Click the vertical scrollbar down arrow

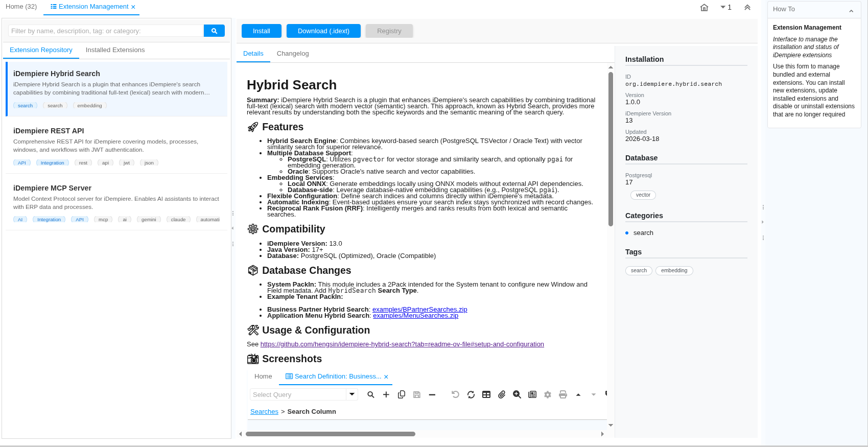pos(611,425)
